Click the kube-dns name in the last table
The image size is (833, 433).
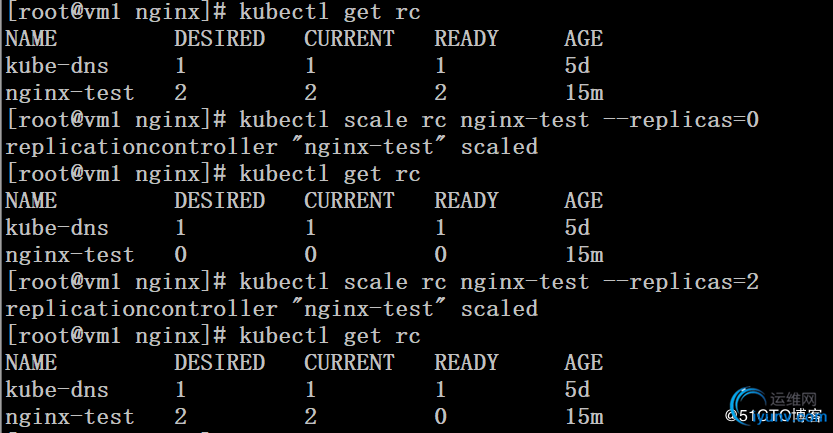[57, 390]
